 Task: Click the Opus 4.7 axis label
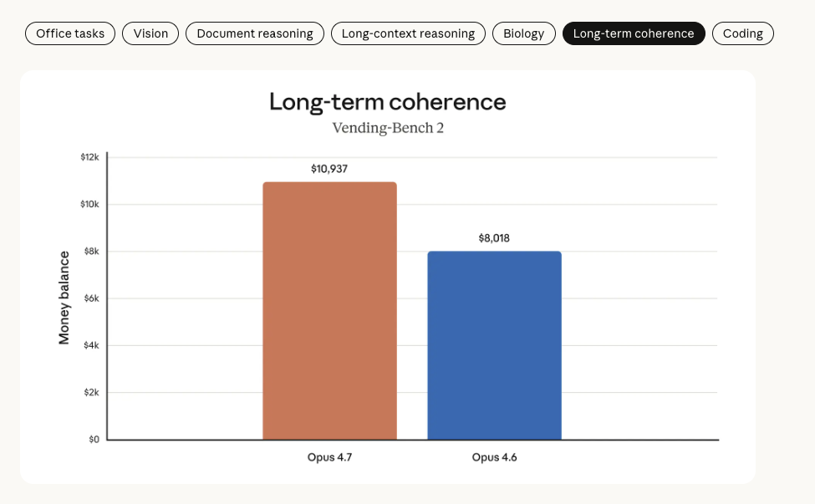click(329, 457)
